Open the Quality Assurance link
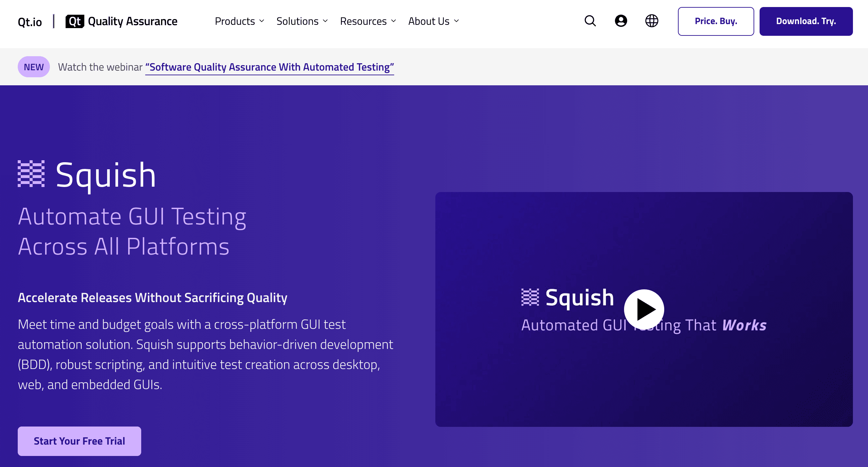 [x=133, y=21]
